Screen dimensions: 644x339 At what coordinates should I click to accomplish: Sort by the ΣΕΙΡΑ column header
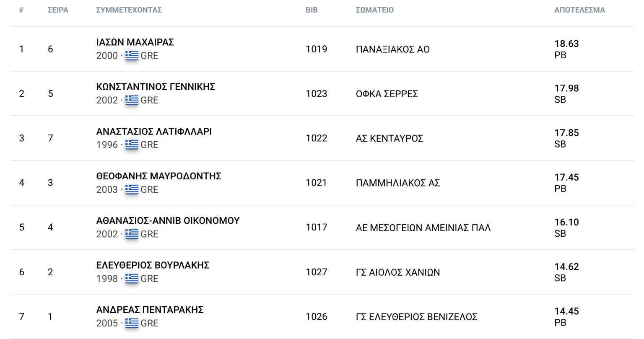(x=58, y=10)
